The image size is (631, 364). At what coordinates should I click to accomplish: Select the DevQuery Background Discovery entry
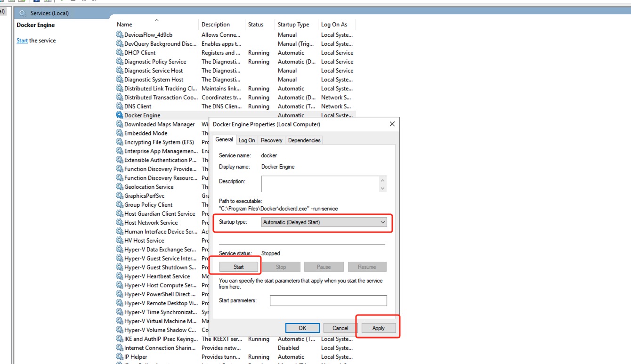[x=161, y=44]
